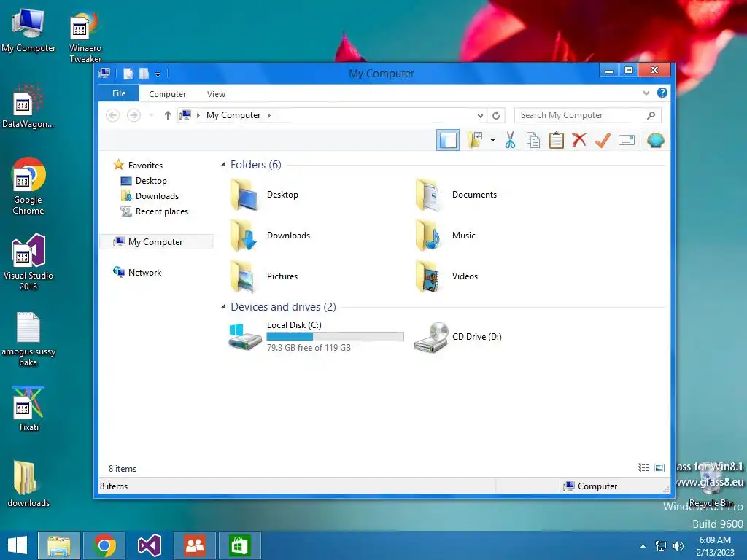The height and width of the screenshot is (560, 747).
Task: Show hidden tray icons arrow
Action: (x=643, y=546)
